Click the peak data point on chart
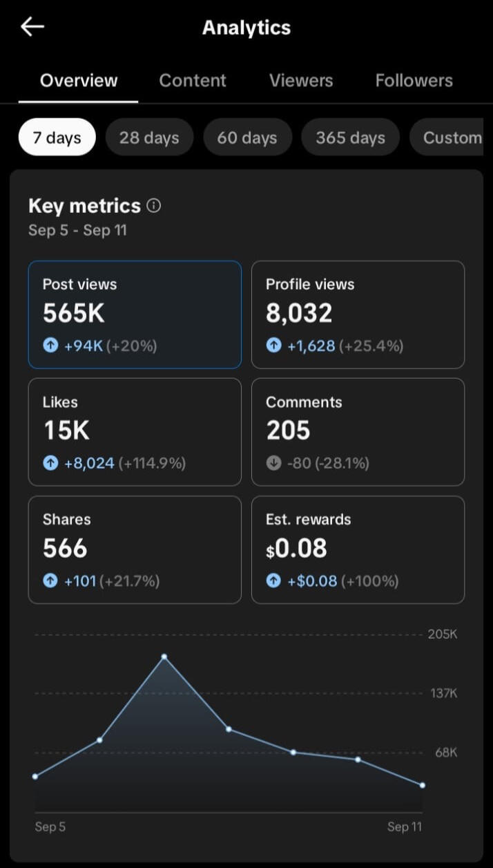 (x=164, y=657)
